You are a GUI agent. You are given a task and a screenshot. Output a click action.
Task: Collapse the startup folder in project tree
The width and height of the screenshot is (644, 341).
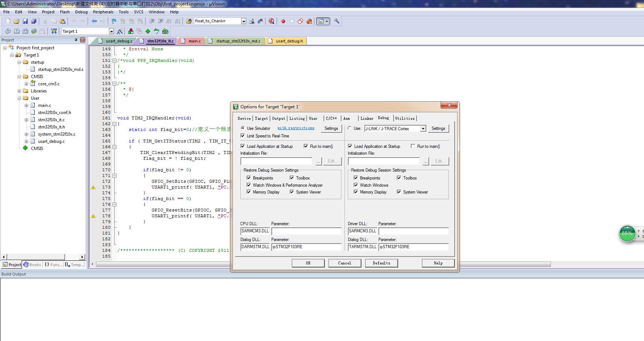coord(19,62)
